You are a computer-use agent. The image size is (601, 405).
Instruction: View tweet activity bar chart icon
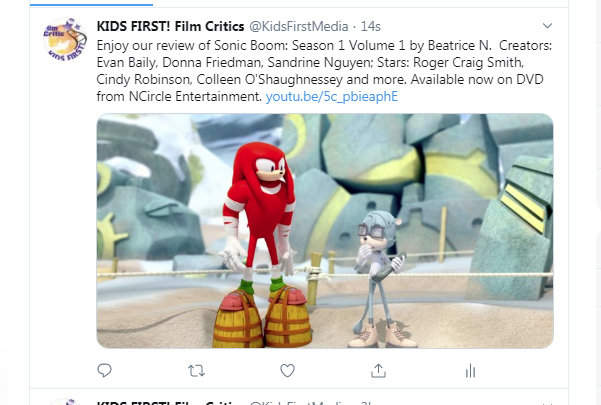(470, 371)
